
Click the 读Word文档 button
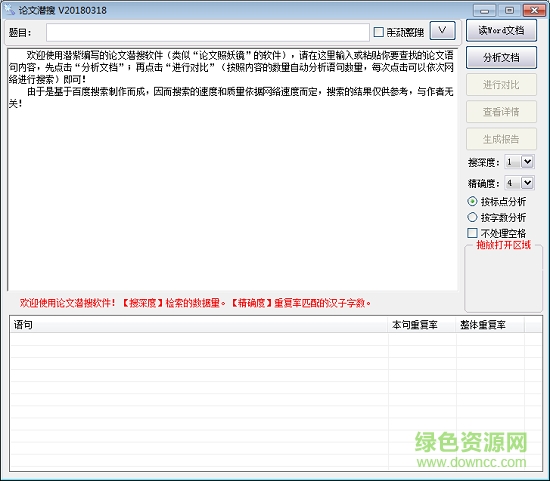pyautogui.click(x=501, y=31)
